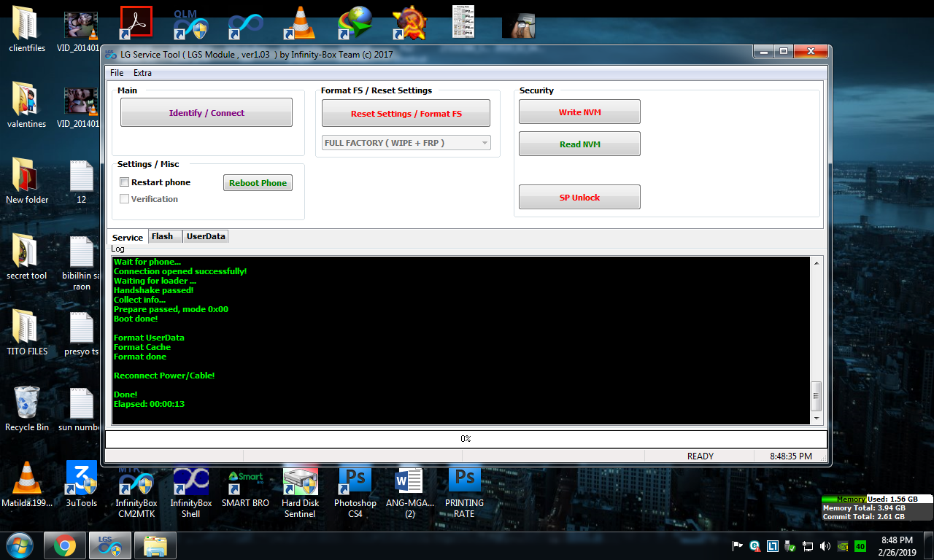
Task: Click the volume speaker tray icon
Action: [x=825, y=545]
